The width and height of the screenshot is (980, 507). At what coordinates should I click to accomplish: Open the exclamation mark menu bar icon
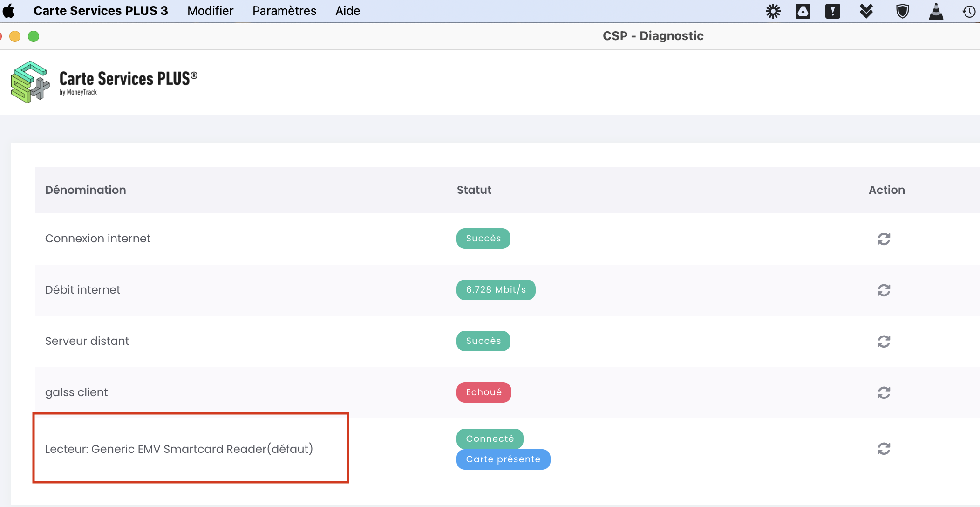832,11
